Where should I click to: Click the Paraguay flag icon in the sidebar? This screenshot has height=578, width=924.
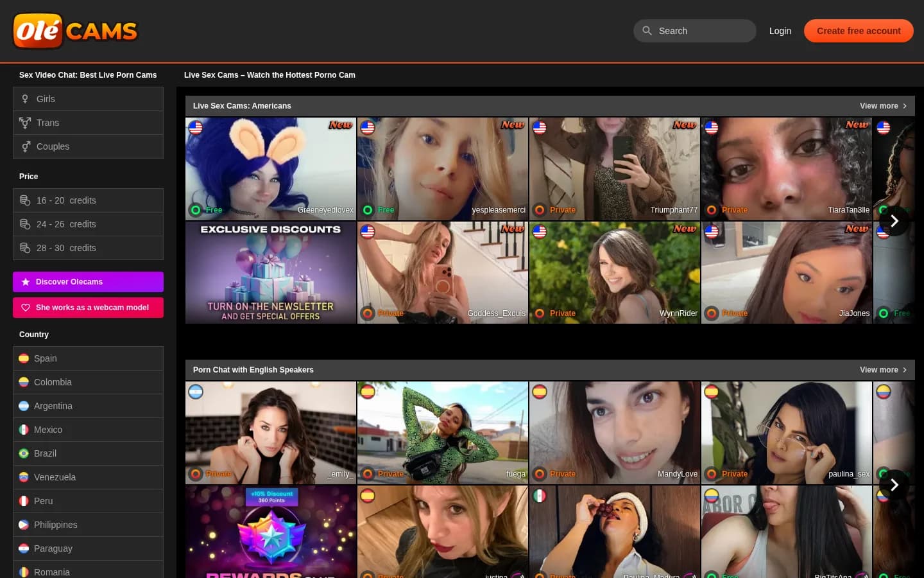24,548
